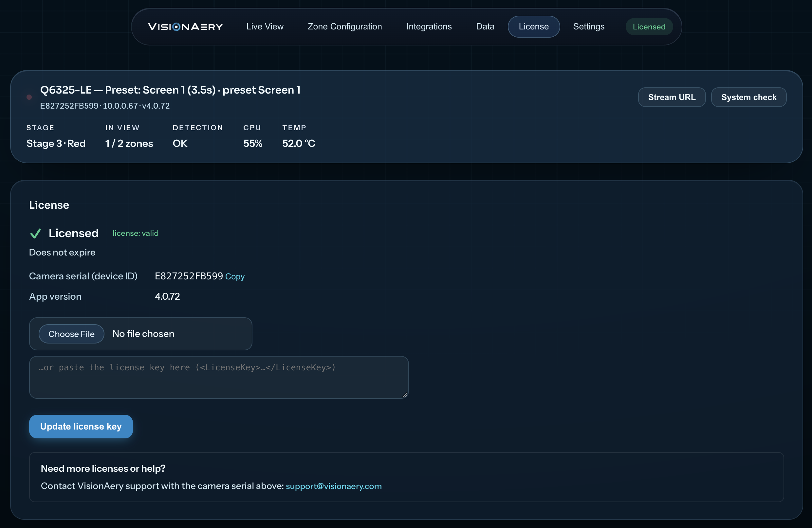The image size is (812, 528).
Task: Open the Integrations tab
Action: pyautogui.click(x=429, y=26)
